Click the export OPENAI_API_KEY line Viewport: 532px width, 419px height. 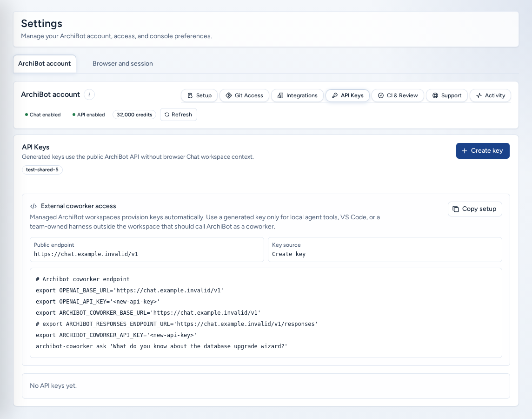[x=98, y=302]
